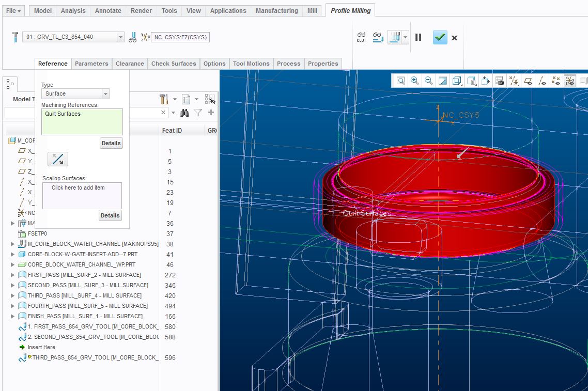Open the display style wireframe cube icon
Image resolution: width=588 pixels, height=391 pixels.
[x=457, y=81]
